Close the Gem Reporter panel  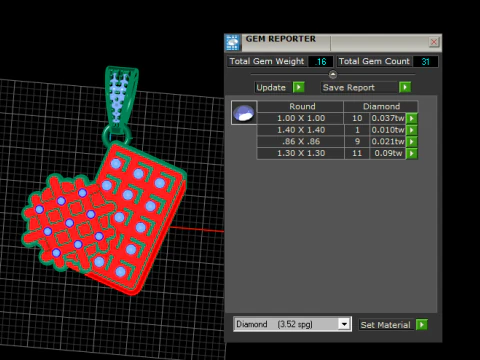[434, 42]
